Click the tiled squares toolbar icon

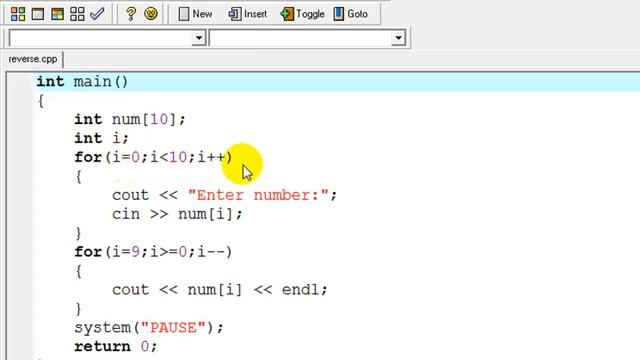click(77, 14)
